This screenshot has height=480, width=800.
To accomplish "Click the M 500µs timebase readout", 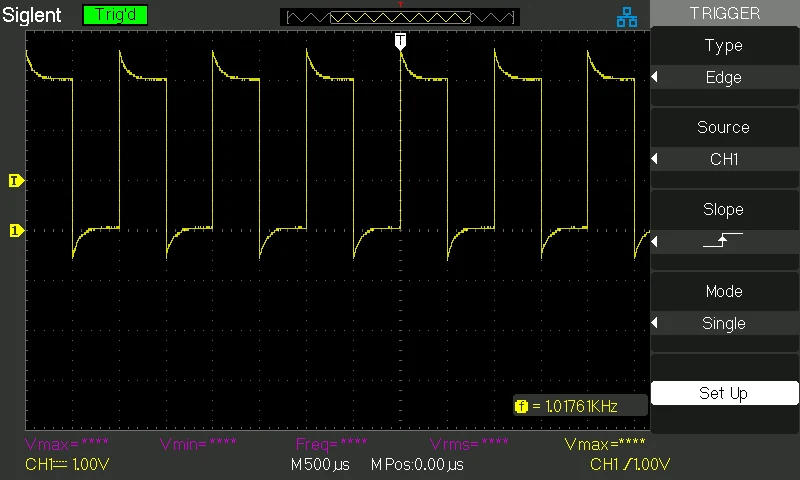I will (x=320, y=465).
